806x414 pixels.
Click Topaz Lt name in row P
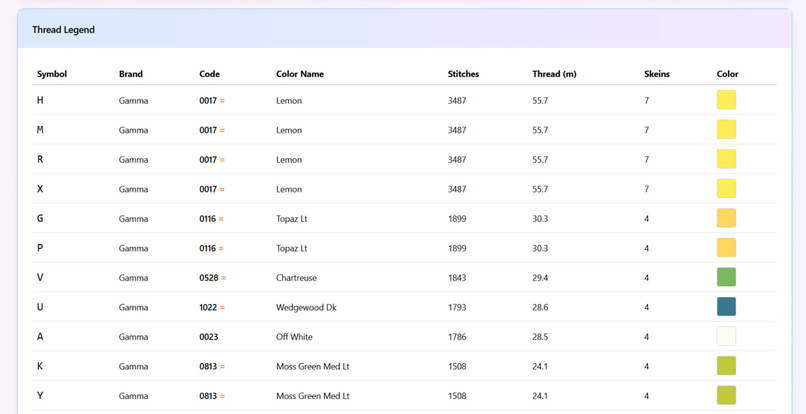pyautogui.click(x=291, y=248)
